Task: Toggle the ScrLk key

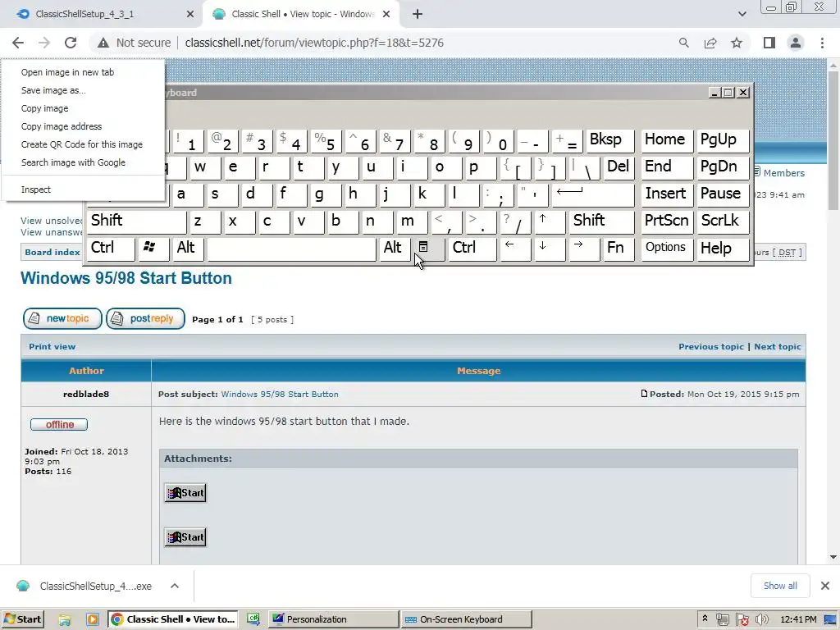Action: click(x=723, y=221)
